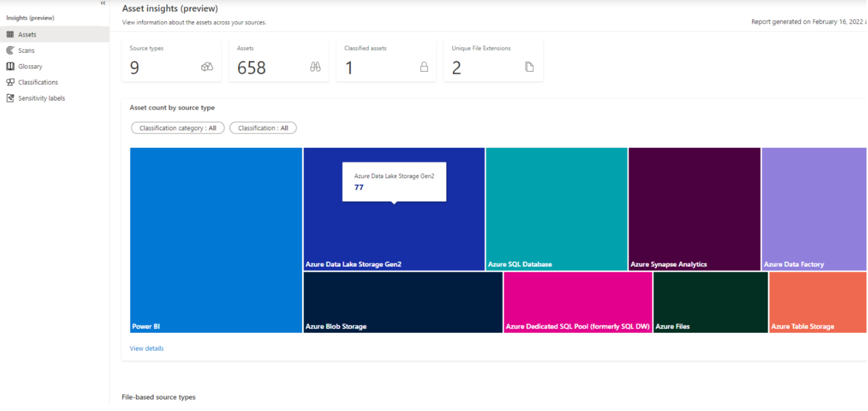The image size is (868, 411).
Task: Click the Scans icon in sidebar
Action: point(10,50)
